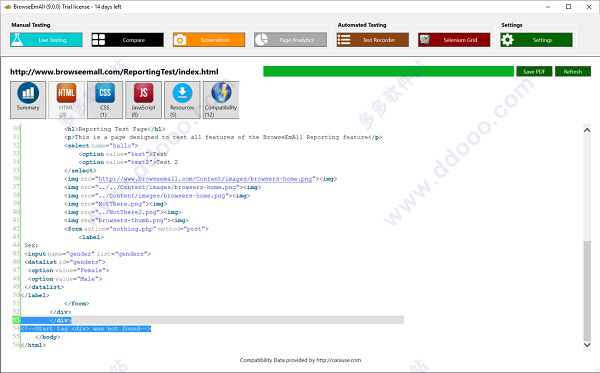
Task: Open the green Settings button
Action: click(x=536, y=40)
